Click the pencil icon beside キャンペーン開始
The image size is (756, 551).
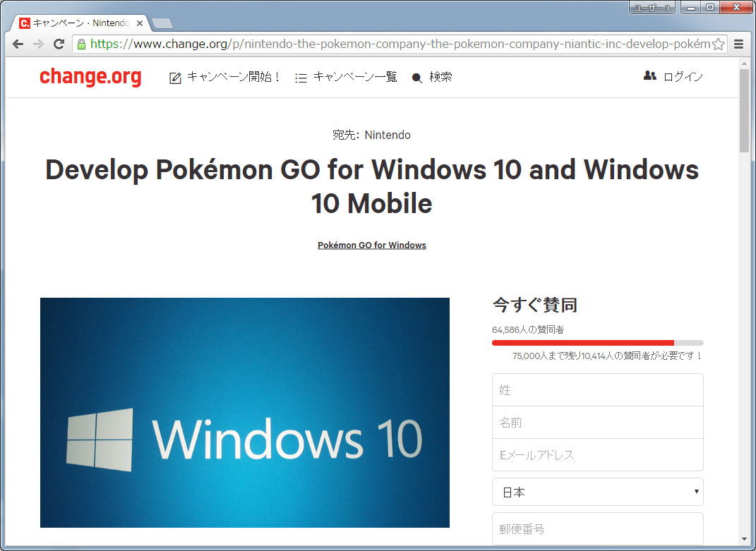point(175,78)
